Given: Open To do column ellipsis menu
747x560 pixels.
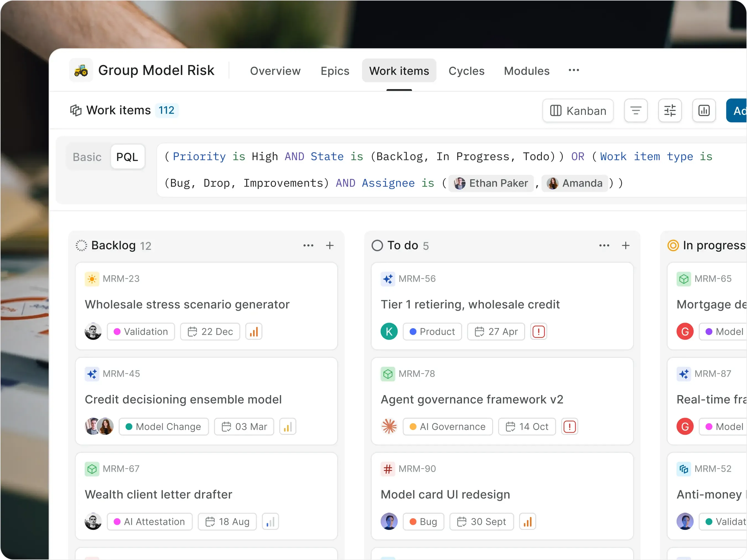Looking at the screenshot, I should (x=604, y=245).
